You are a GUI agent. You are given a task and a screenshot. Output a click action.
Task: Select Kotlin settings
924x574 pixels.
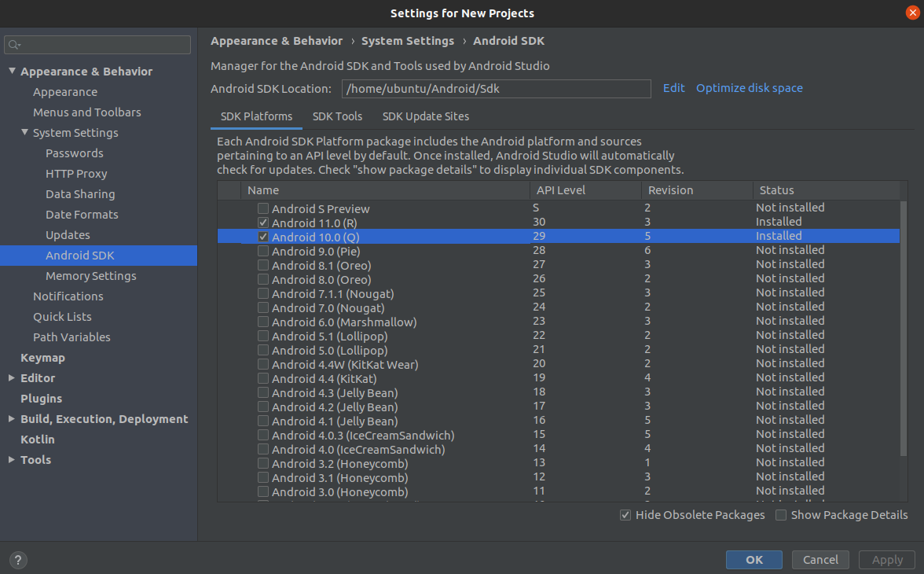pyautogui.click(x=37, y=439)
